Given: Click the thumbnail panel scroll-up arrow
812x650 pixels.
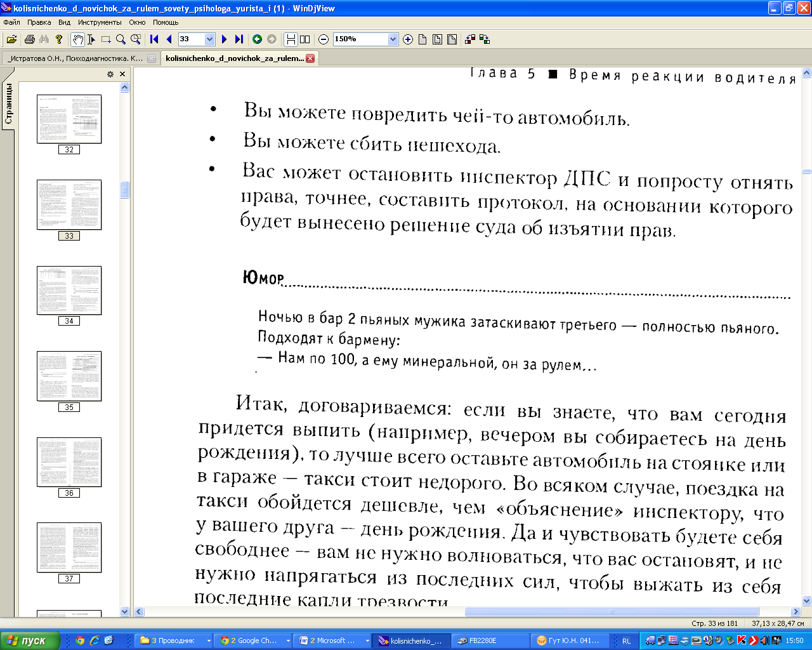Looking at the screenshot, I should point(124,87).
